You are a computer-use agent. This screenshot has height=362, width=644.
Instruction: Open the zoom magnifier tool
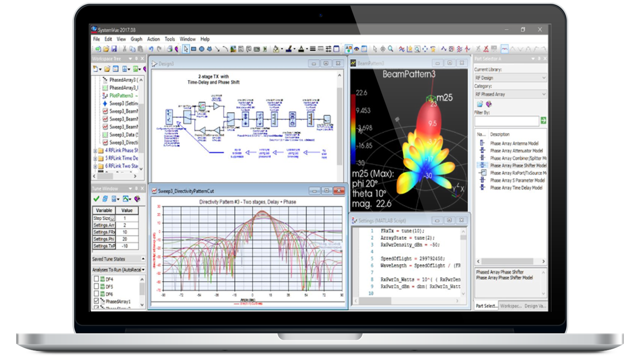point(390,48)
